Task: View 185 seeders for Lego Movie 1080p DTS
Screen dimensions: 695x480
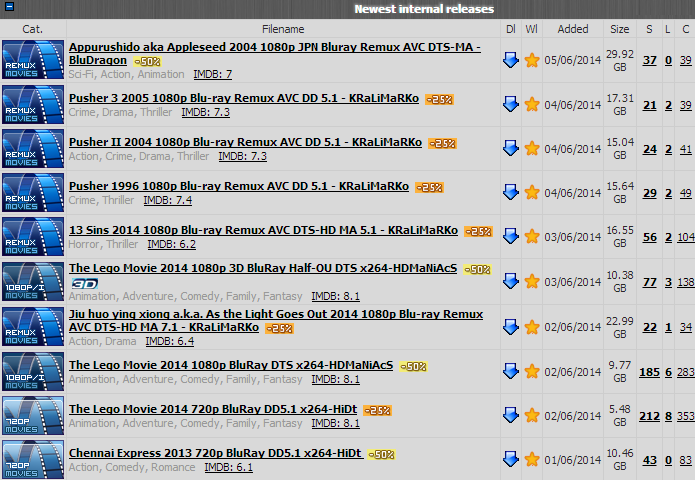Action: [649, 372]
